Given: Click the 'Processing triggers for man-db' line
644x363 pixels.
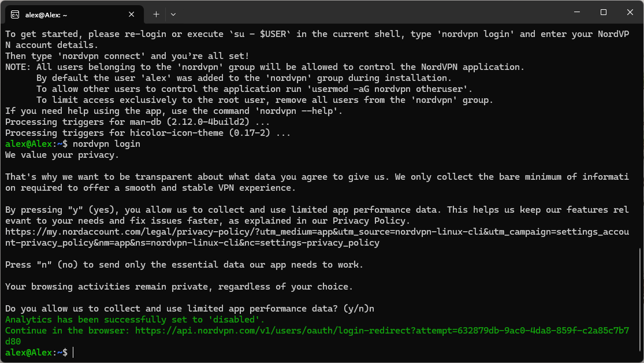Looking at the screenshot, I should [137, 122].
